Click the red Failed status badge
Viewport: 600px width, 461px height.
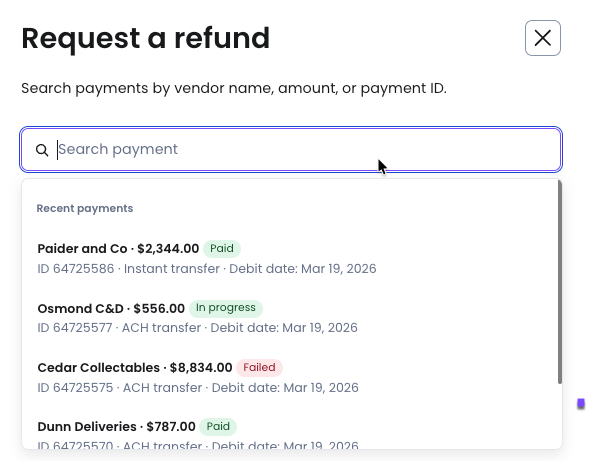tap(259, 367)
